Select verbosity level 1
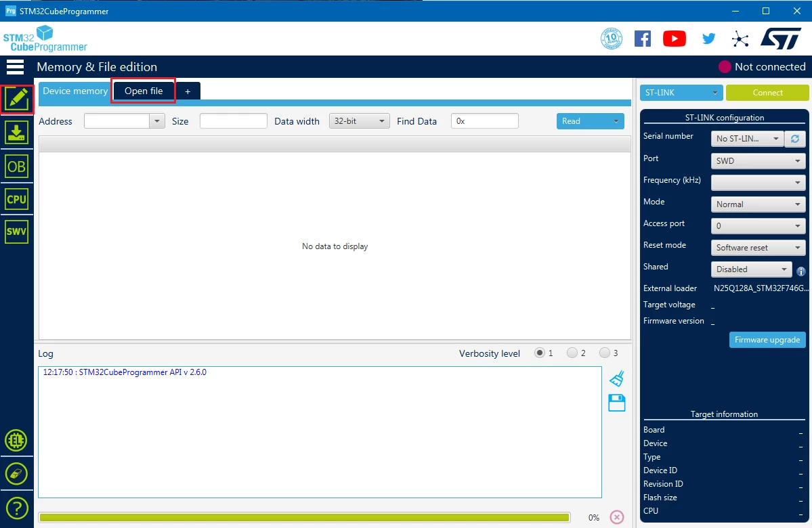 (540, 353)
